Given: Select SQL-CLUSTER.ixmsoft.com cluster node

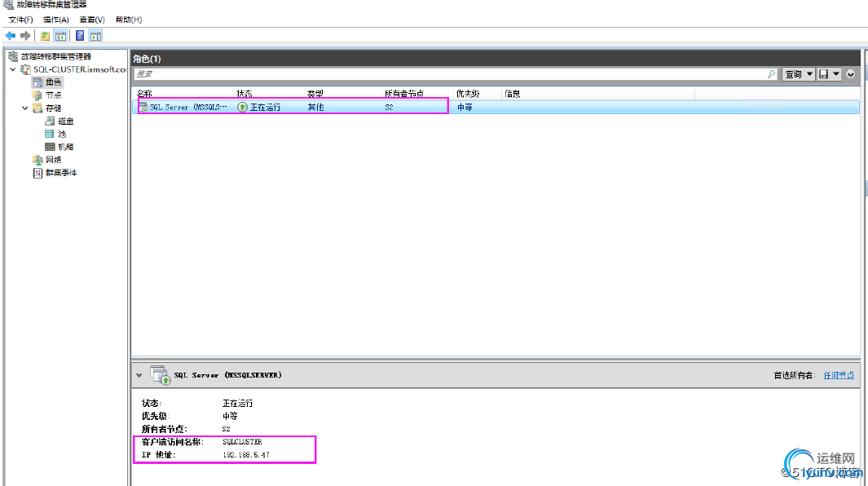Looking at the screenshot, I should (x=80, y=69).
